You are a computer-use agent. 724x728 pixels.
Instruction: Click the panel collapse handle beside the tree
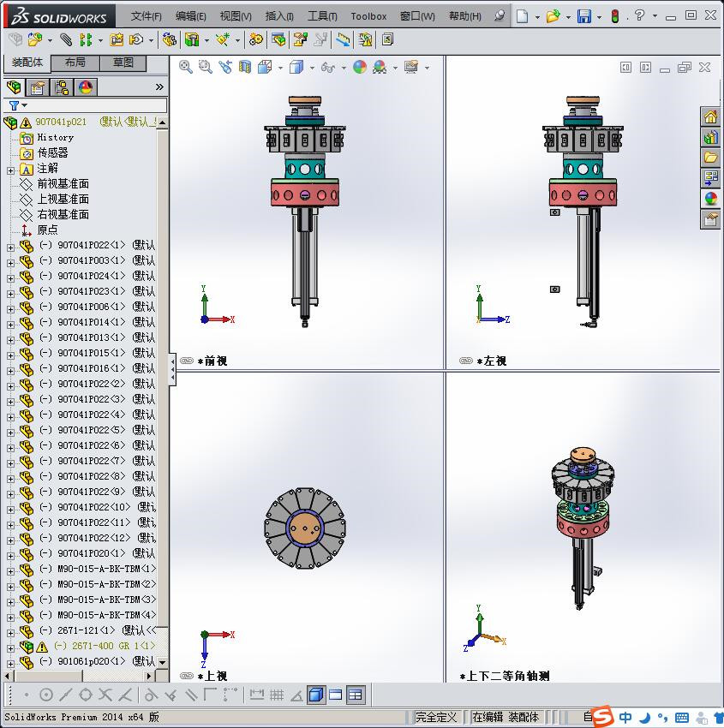click(172, 369)
